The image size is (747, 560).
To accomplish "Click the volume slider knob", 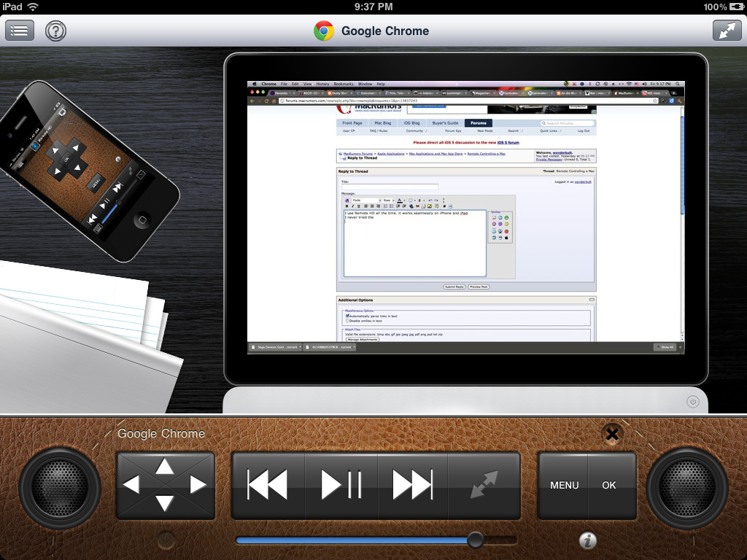I will tap(475, 540).
